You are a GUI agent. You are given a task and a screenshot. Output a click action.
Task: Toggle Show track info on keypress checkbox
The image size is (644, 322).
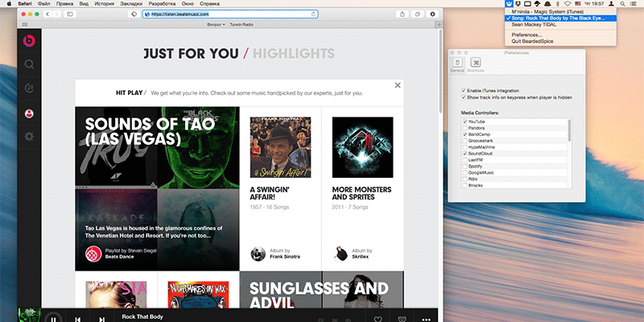pos(464,97)
